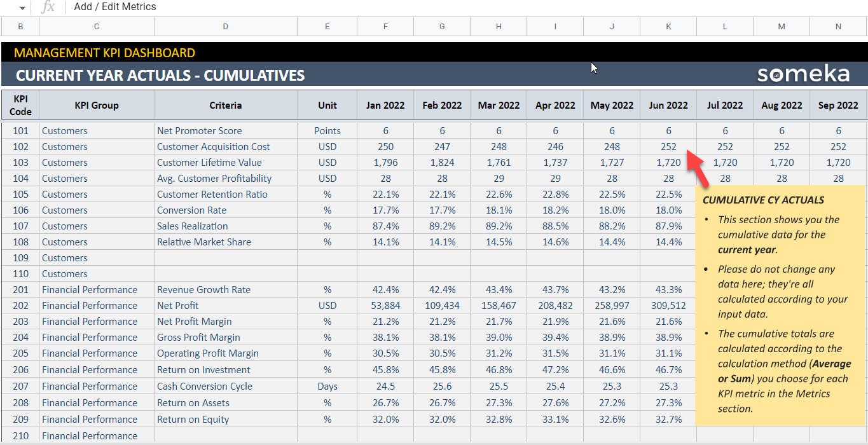Click the CURRENT YEAR ACTUALS - CUMULATIVES heading
Viewport: 868px width, 445px height.
point(160,75)
